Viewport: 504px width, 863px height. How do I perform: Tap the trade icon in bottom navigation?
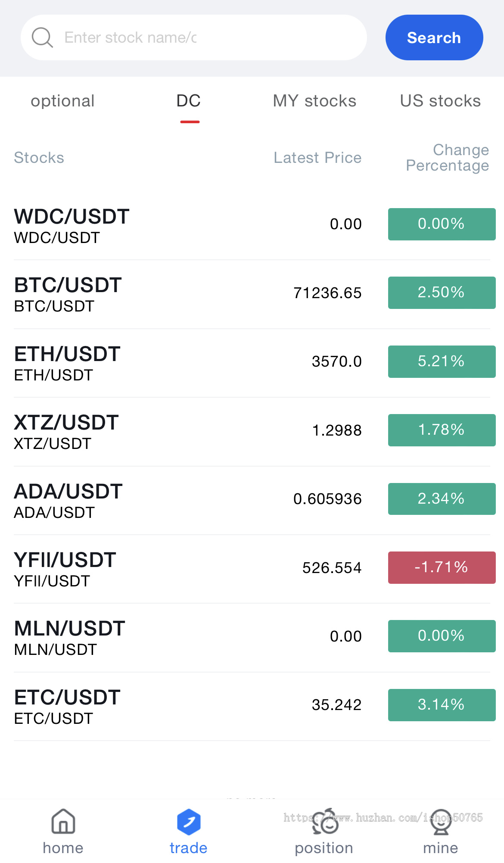[x=189, y=822]
